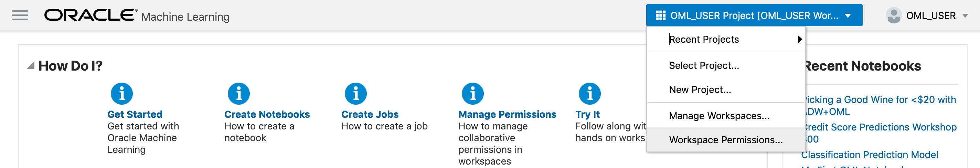
Task: Open Manage Workspaces... from the menu
Action: click(719, 116)
